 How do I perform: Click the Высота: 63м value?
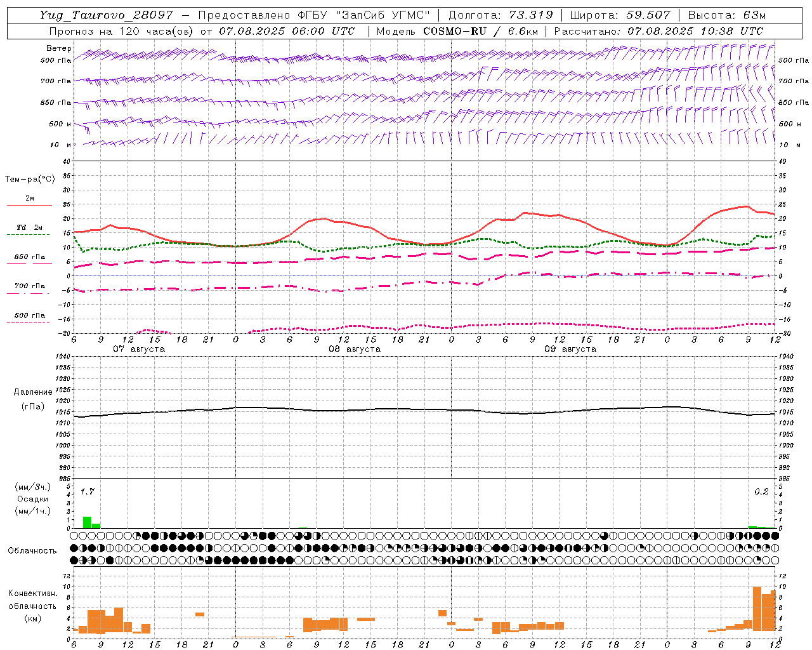click(x=726, y=16)
